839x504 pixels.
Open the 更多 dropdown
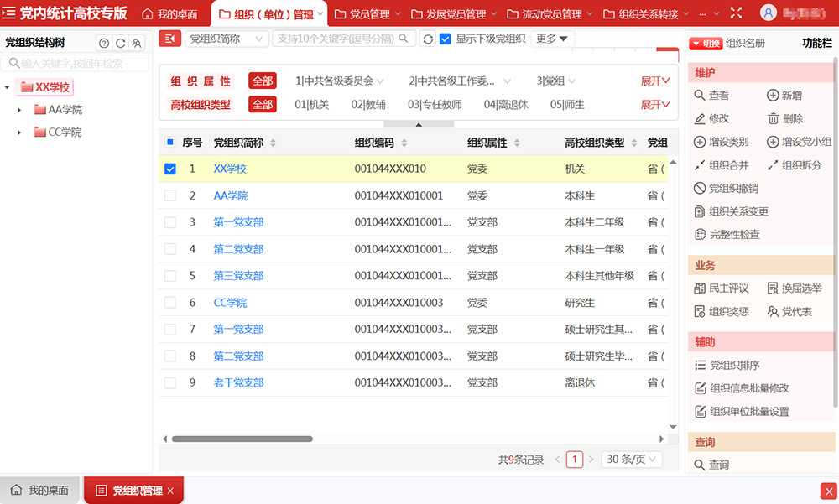[x=552, y=39]
